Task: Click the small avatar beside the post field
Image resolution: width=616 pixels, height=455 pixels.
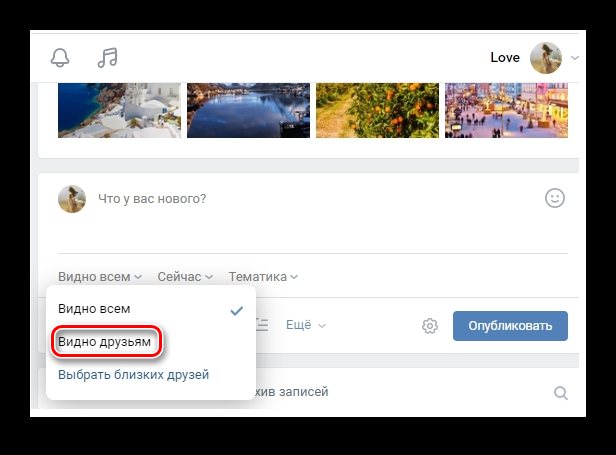Action: (72, 199)
